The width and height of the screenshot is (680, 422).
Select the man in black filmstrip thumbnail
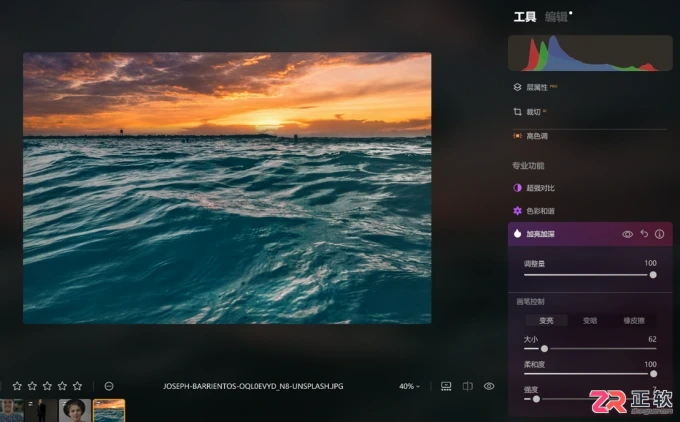pyautogui.click(x=41, y=410)
